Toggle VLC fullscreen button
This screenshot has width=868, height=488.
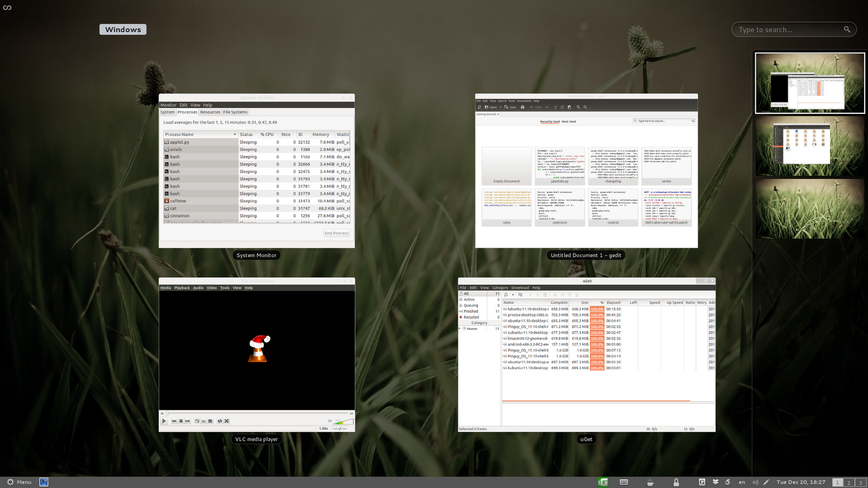(197, 421)
